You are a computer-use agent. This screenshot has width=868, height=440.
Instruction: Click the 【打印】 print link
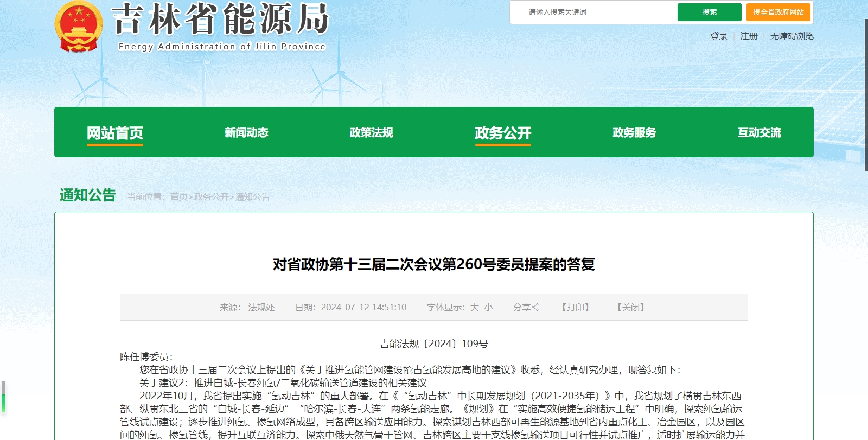tap(576, 307)
